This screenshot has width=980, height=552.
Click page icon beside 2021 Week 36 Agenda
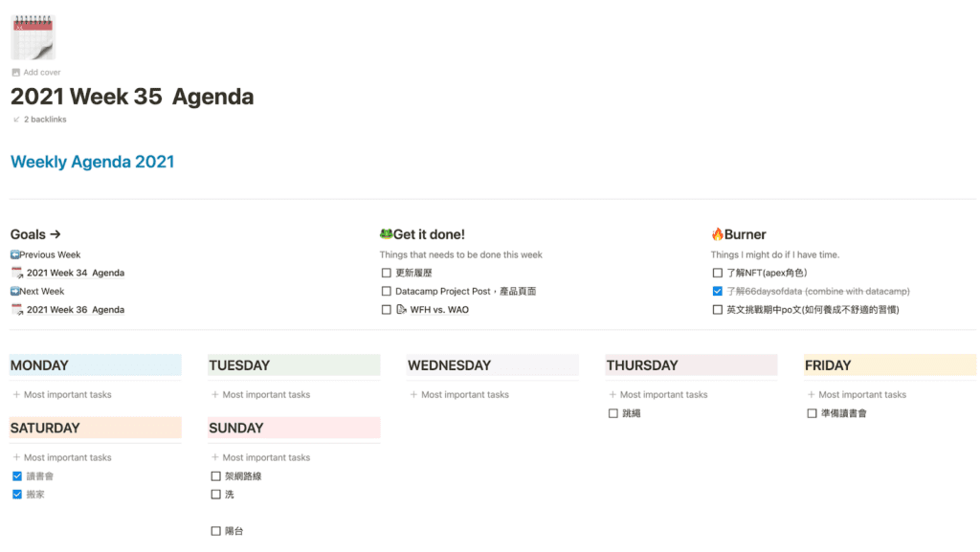(x=16, y=310)
